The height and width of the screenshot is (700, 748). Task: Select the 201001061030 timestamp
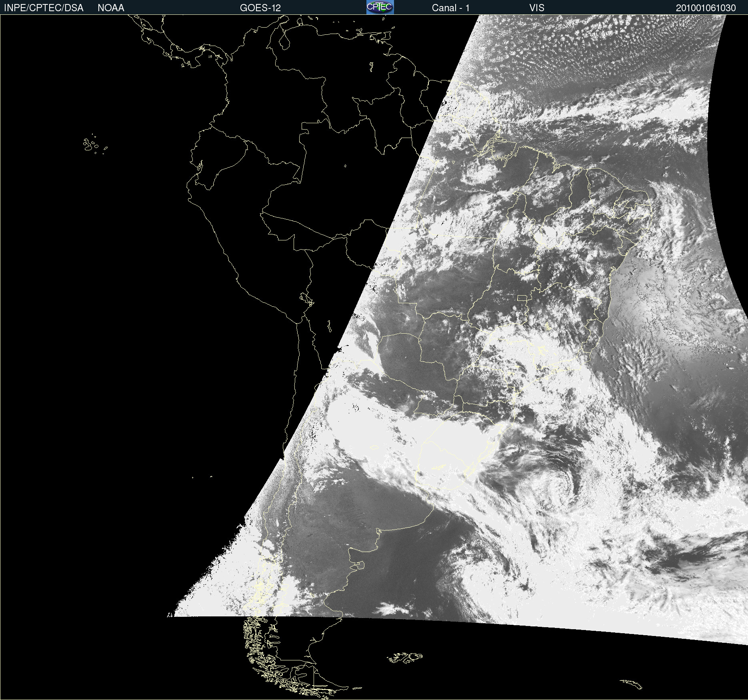pos(706,8)
